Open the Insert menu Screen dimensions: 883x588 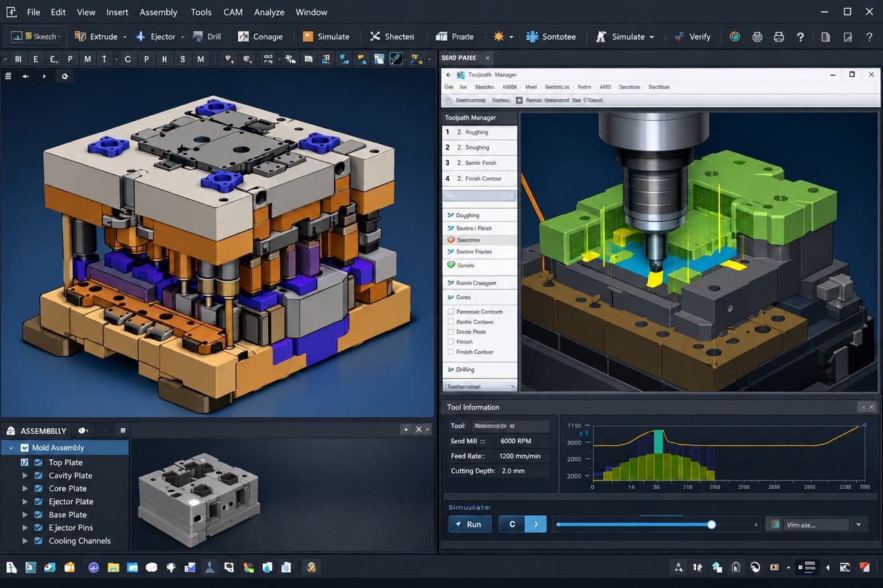click(x=117, y=12)
